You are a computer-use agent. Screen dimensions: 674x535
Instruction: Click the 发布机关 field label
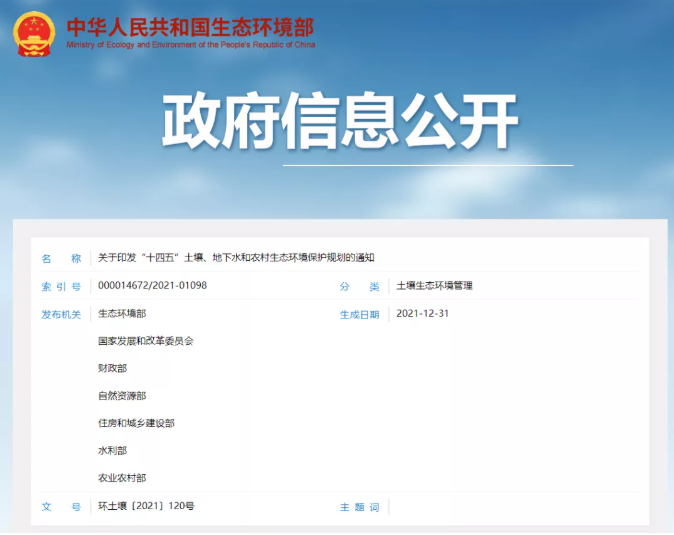coord(61,314)
